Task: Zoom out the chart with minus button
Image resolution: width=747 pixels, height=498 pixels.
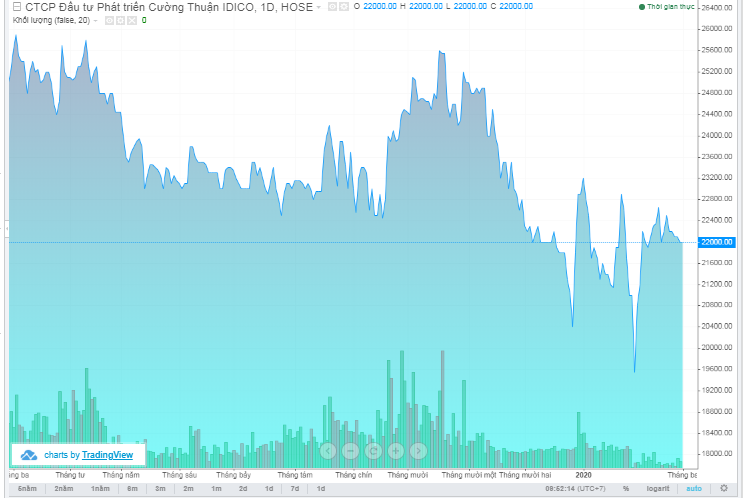Action: pos(349,451)
